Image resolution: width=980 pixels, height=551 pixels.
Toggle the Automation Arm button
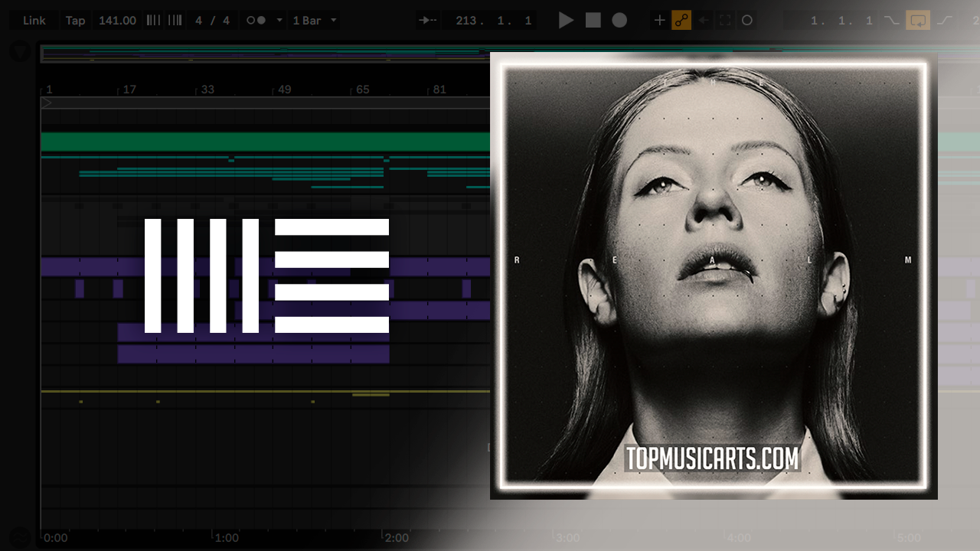[x=681, y=21]
